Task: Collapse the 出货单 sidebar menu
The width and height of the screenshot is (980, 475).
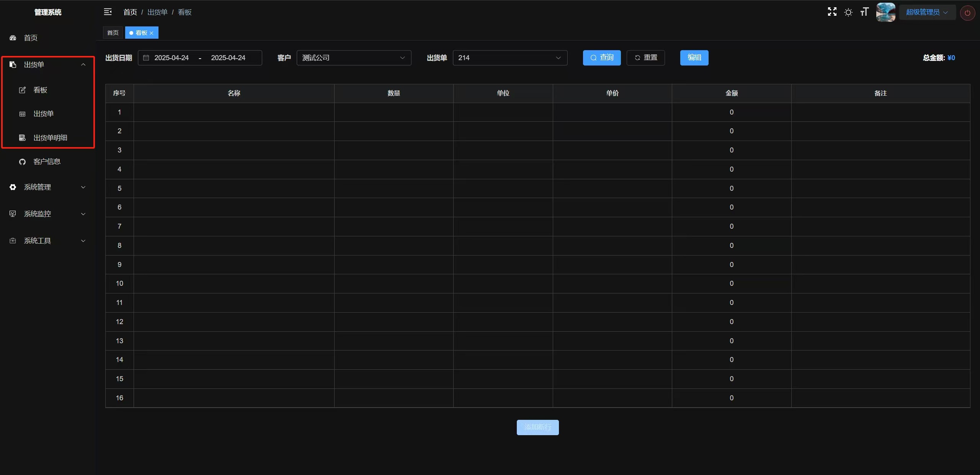Action: click(48, 64)
